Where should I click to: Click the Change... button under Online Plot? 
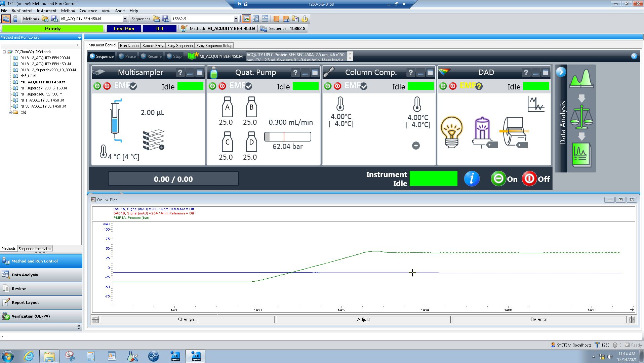(x=187, y=319)
